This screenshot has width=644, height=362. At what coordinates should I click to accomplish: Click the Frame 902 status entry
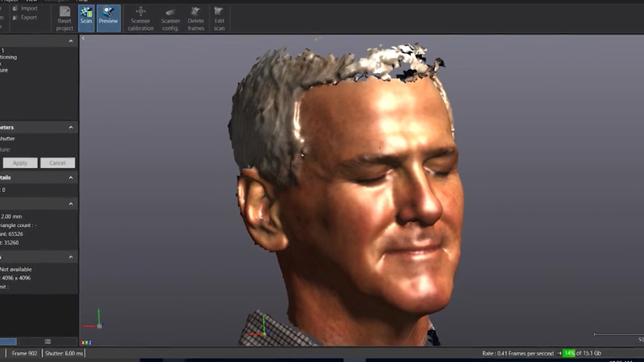tap(25, 353)
